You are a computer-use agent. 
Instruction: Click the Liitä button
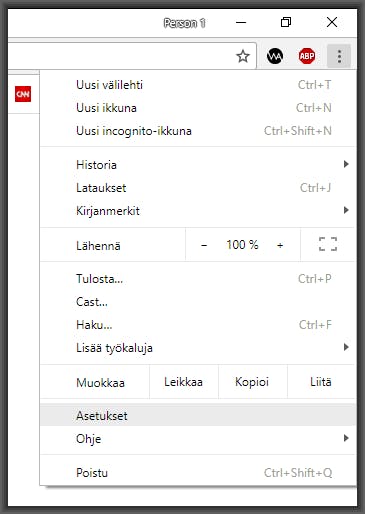[x=321, y=382]
